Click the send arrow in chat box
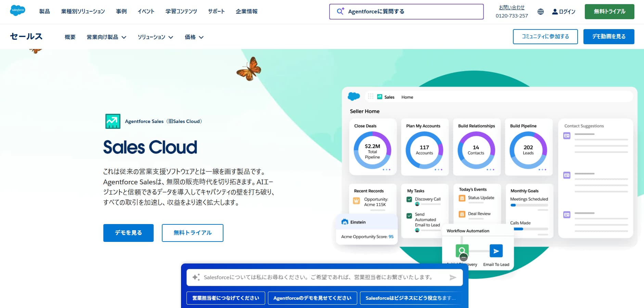 (x=453, y=278)
